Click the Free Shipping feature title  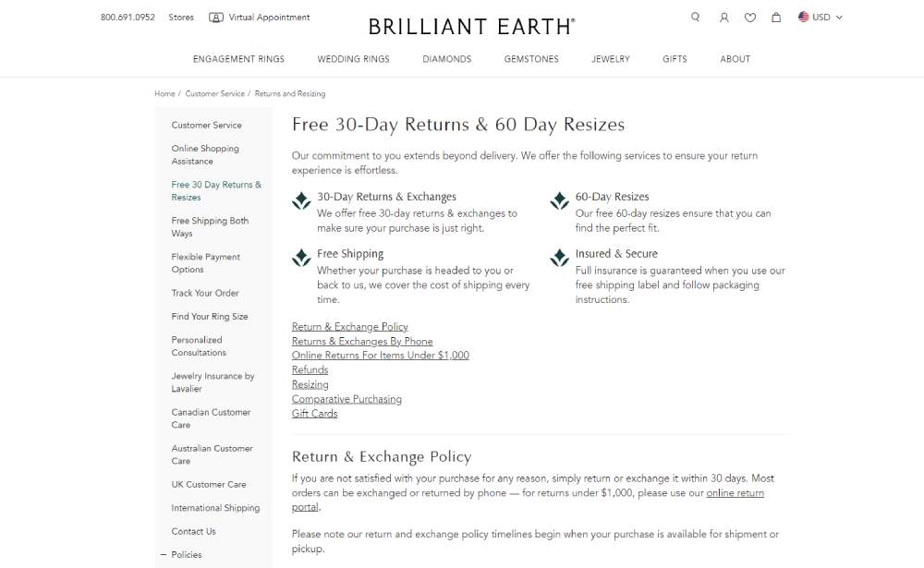[350, 254]
